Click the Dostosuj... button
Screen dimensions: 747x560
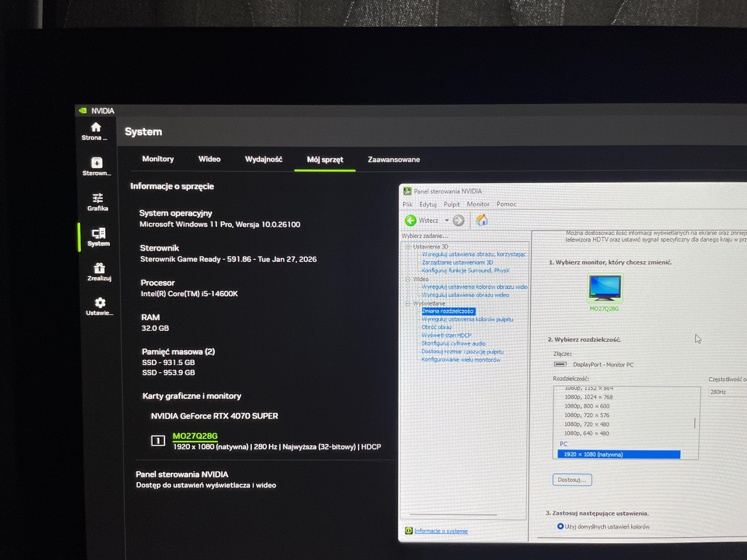pos(572,480)
